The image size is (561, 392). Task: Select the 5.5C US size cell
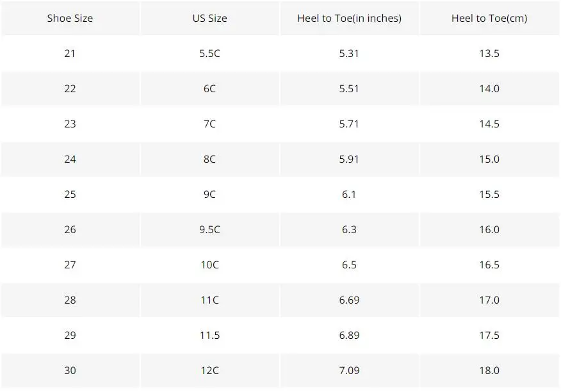(x=209, y=53)
